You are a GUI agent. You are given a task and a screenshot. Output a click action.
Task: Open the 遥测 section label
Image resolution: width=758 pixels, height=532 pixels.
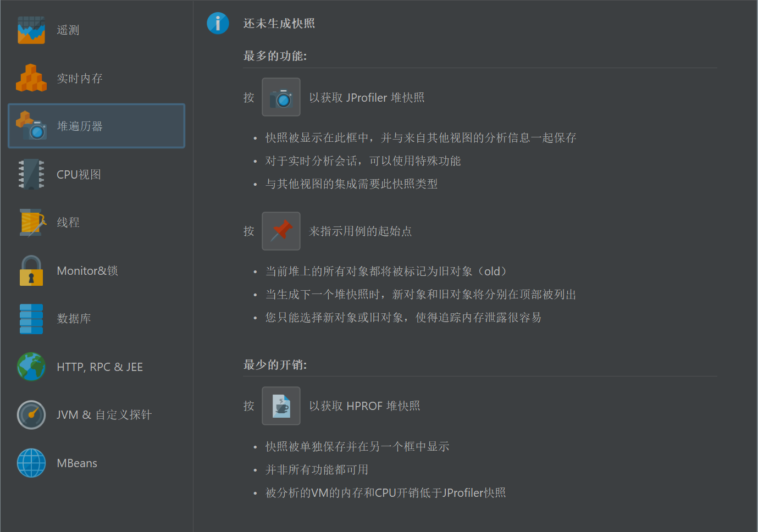(x=68, y=30)
